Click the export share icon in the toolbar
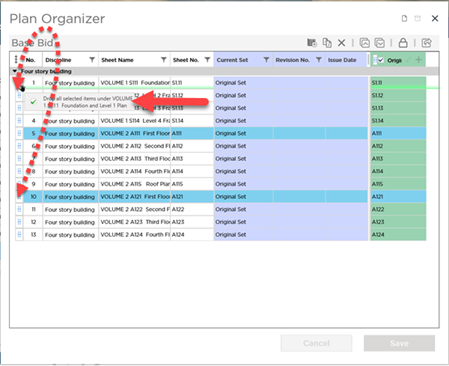The image size is (449, 366). [427, 43]
